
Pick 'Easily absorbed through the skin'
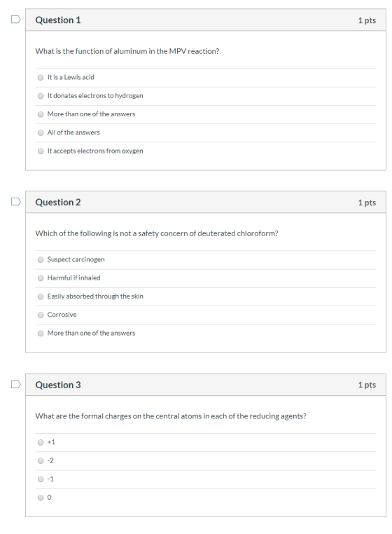coord(41,296)
